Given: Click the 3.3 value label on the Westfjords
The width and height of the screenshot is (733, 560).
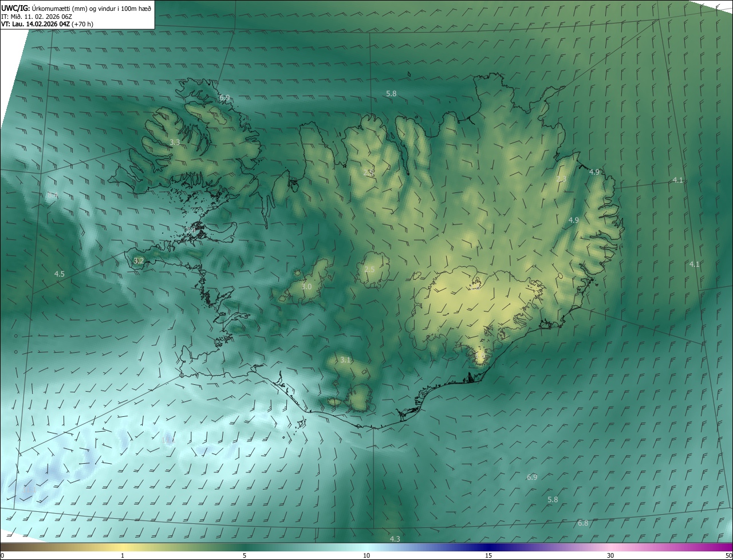Looking at the screenshot, I should (175, 142).
